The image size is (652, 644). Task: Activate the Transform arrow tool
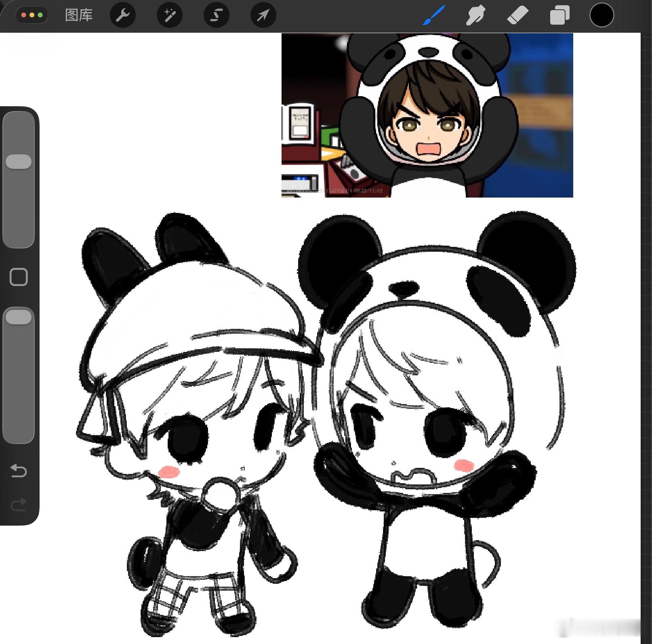tap(263, 15)
